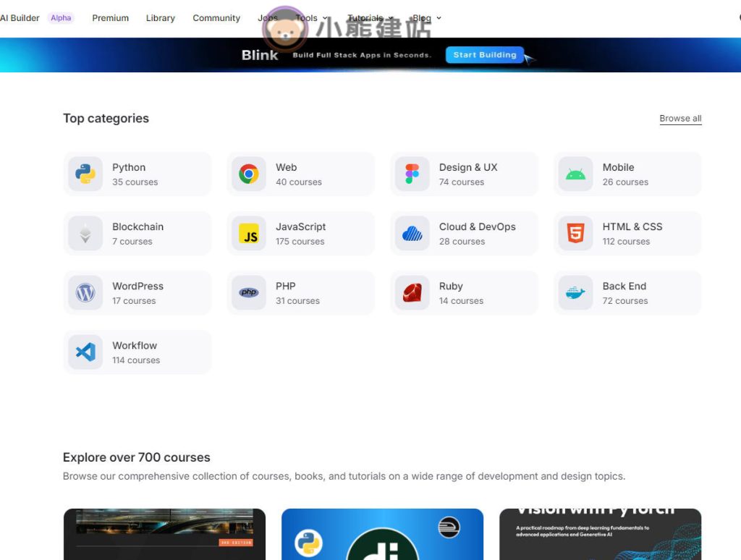Click the WordPress logo icon

coord(85,293)
